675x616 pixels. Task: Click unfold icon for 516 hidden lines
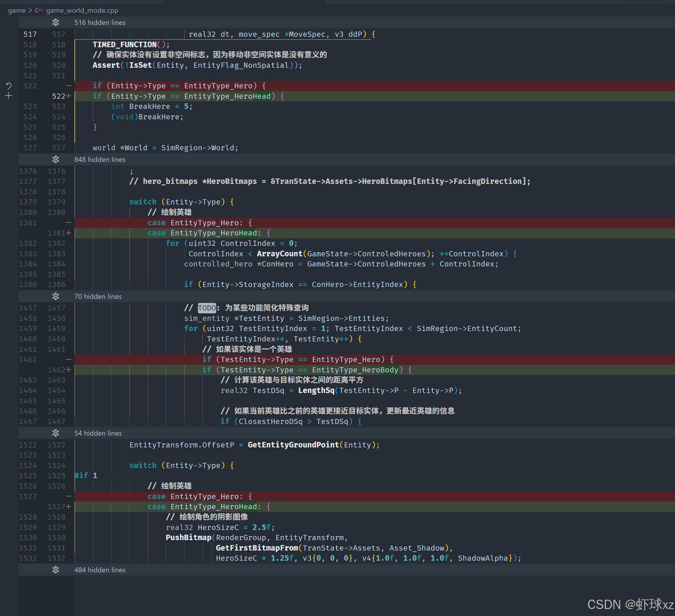pos(56,22)
